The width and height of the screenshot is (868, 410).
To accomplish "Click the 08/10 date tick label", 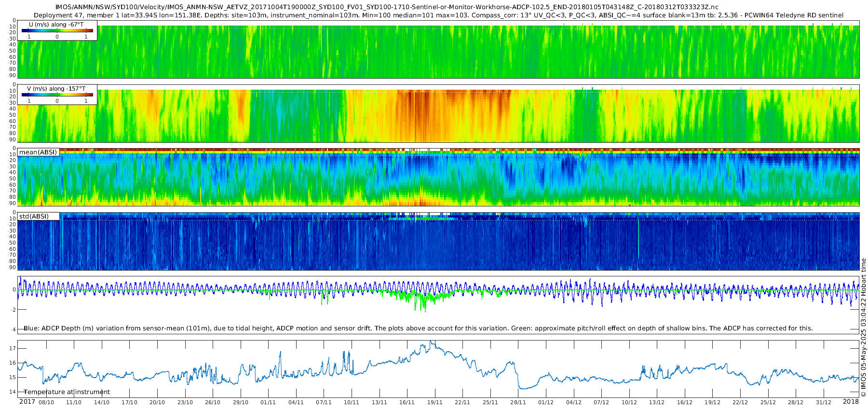I will 46,402.
